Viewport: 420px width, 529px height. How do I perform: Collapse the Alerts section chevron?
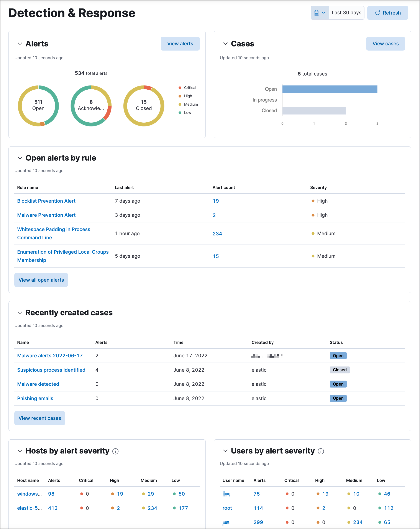coord(20,43)
